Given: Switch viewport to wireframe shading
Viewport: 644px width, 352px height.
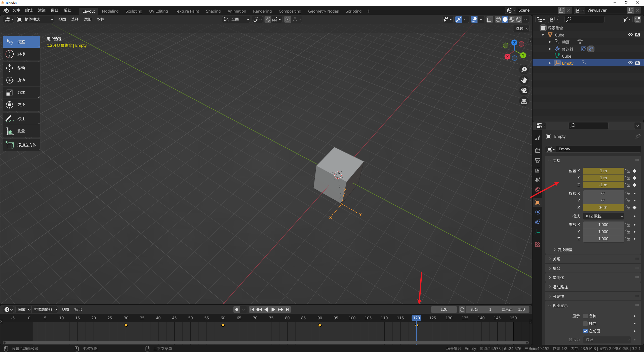Looking at the screenshot, I should (498, 19).
